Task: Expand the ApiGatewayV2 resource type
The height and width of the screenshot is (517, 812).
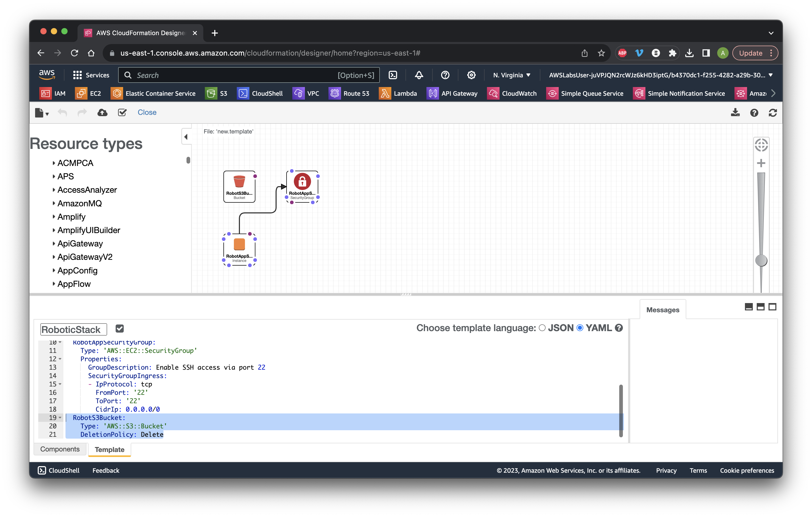Action: pos(54,257)
